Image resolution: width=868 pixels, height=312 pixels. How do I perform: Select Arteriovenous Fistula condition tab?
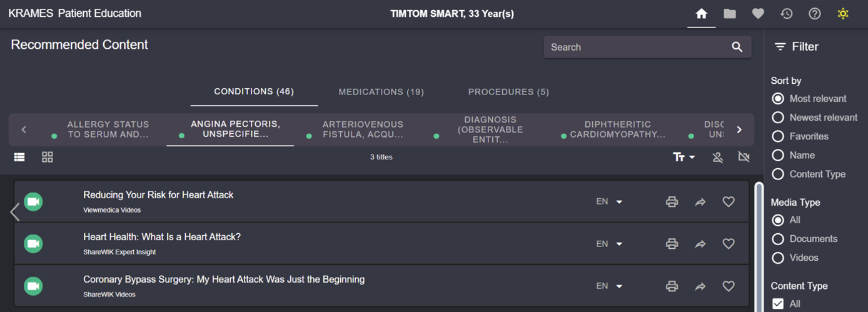click(x=363, y=129)
